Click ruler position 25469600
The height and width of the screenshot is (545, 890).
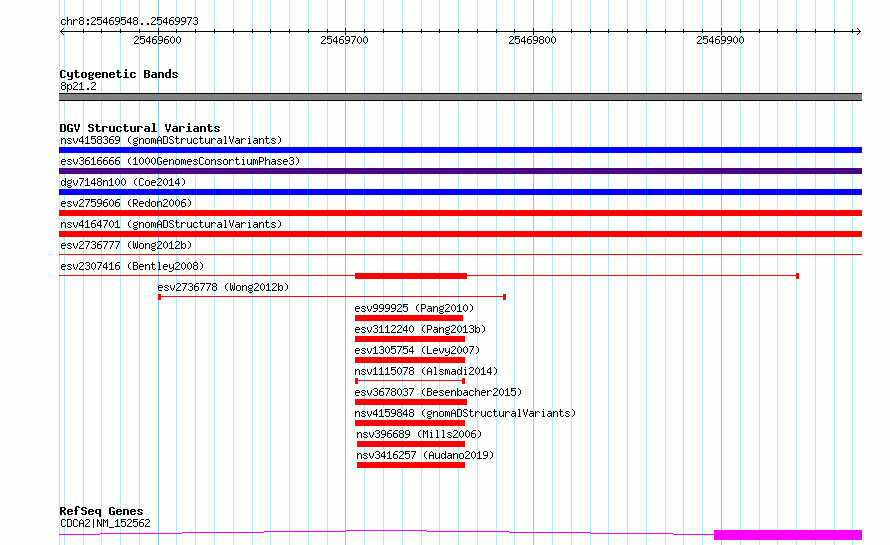pyautogui.click(x=157, y=40)
